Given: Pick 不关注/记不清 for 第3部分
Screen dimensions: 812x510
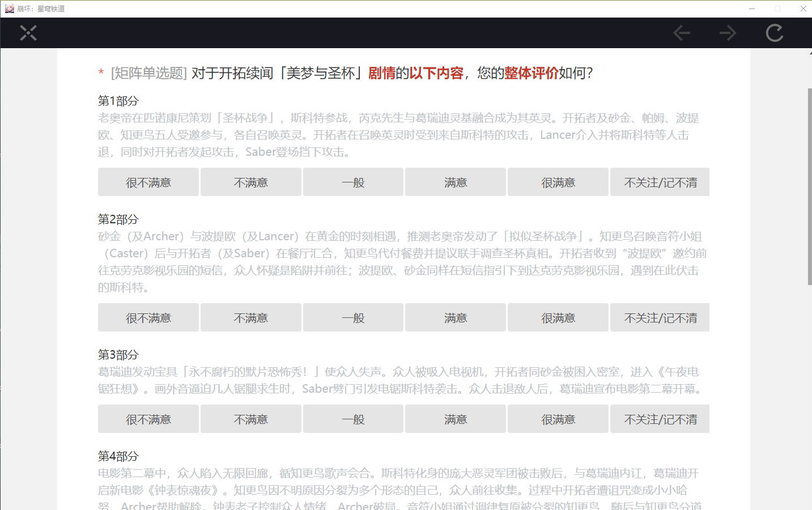Looking at the screenshot, I should click(660, 419).
